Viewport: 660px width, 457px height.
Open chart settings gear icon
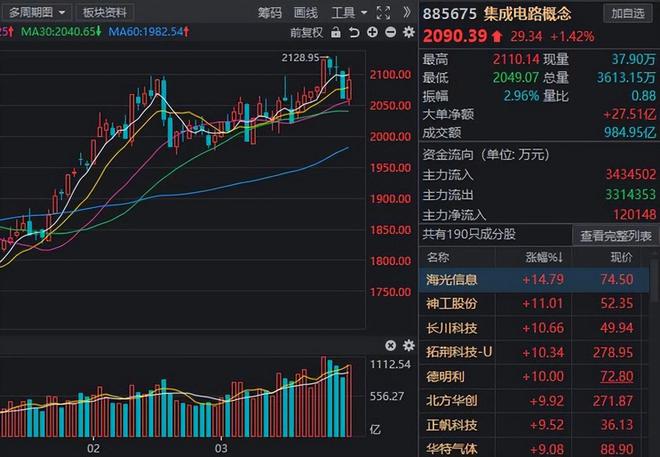click(x=409, y=32)
